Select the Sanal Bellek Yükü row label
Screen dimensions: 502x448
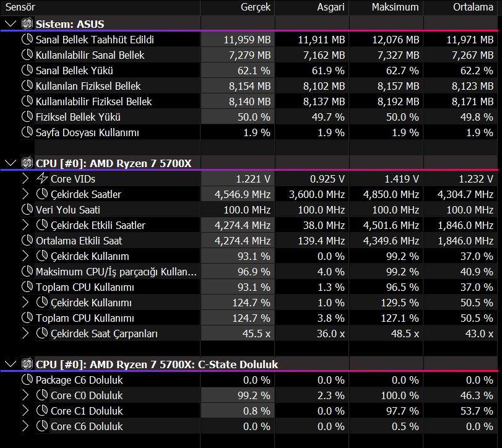coord(74,71)
